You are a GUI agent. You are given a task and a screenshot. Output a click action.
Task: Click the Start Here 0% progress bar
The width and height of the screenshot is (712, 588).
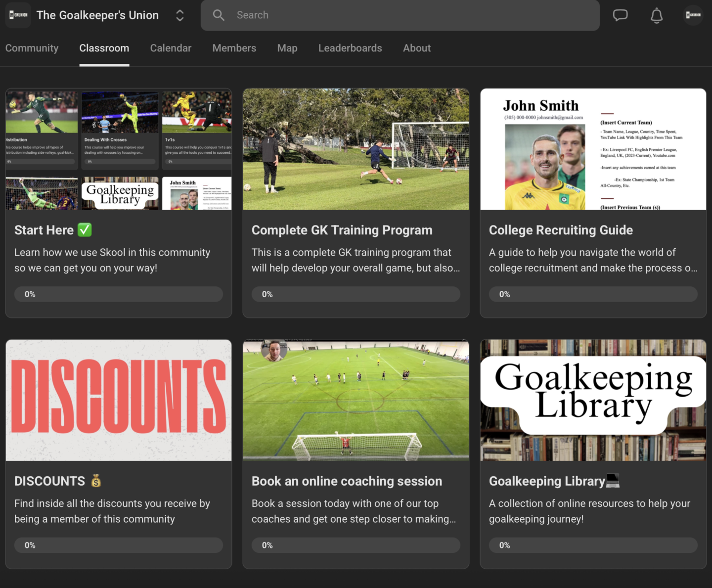[x=119, y=294]
